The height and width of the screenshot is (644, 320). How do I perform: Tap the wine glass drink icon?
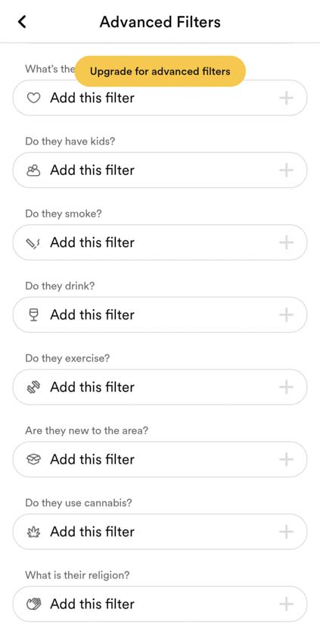pyautogui.click(x=34, y=315)
